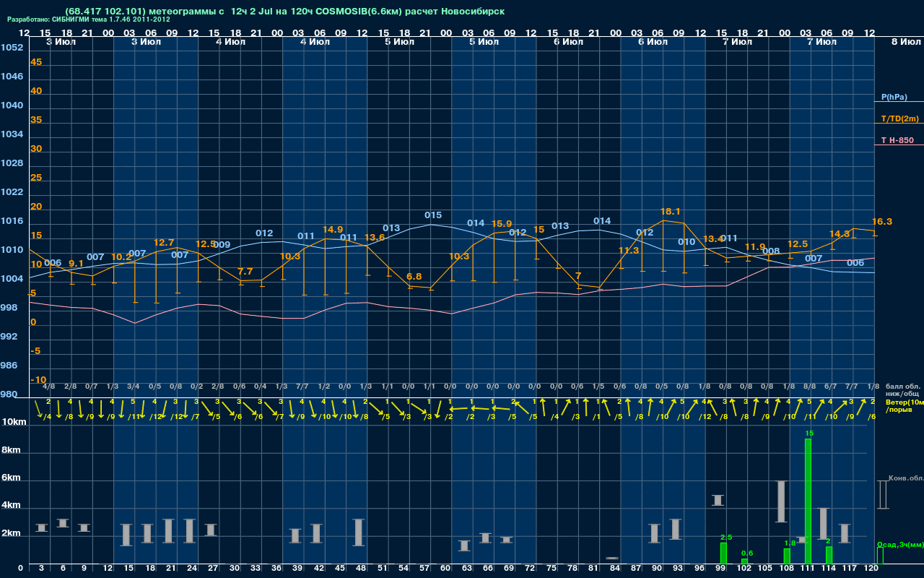Click the 18.1 temperature peak value
The width and height of the screenshot is (924, 578).
671,212
